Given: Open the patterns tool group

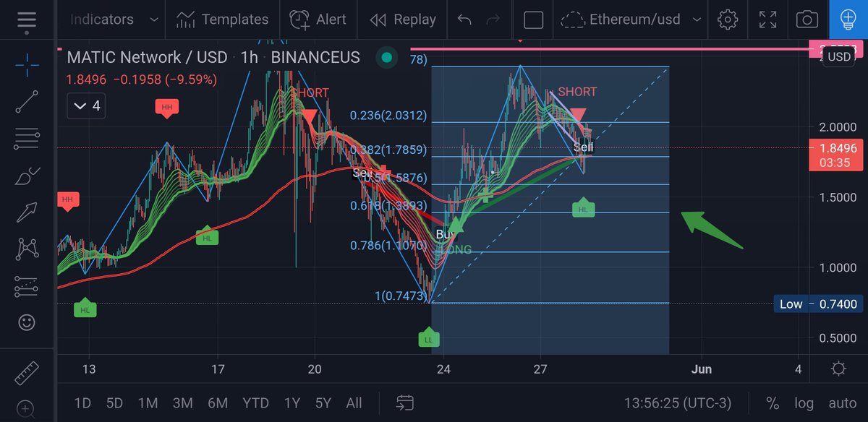Looking at the screenshot, I should pyautogui.click(x=27, y=249).
